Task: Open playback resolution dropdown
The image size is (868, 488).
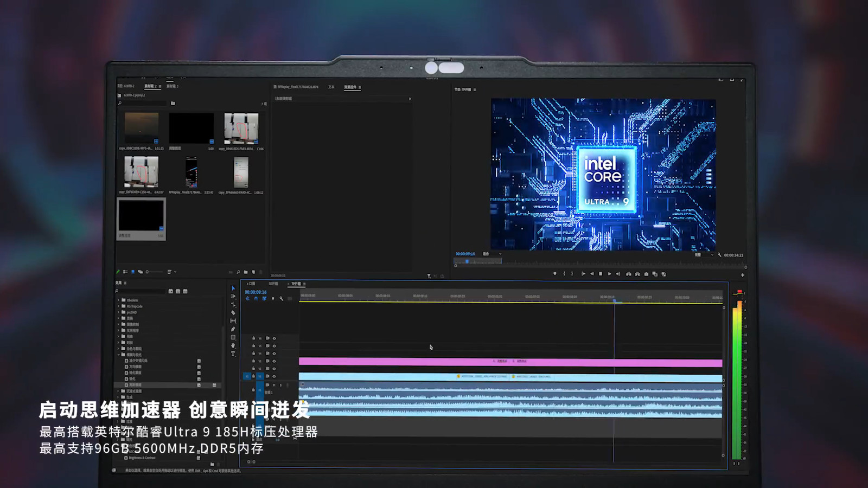Action: pyautogui.click(x=704, y=255)
